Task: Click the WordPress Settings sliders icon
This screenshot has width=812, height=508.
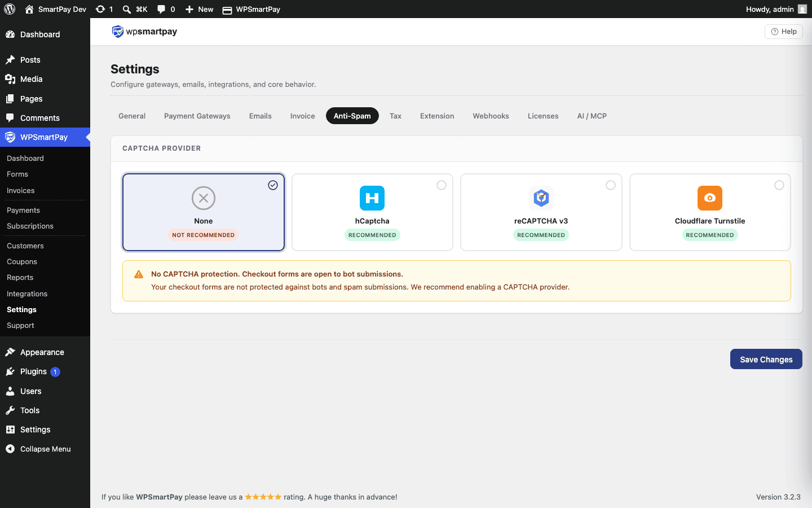Action: point(10,430)
